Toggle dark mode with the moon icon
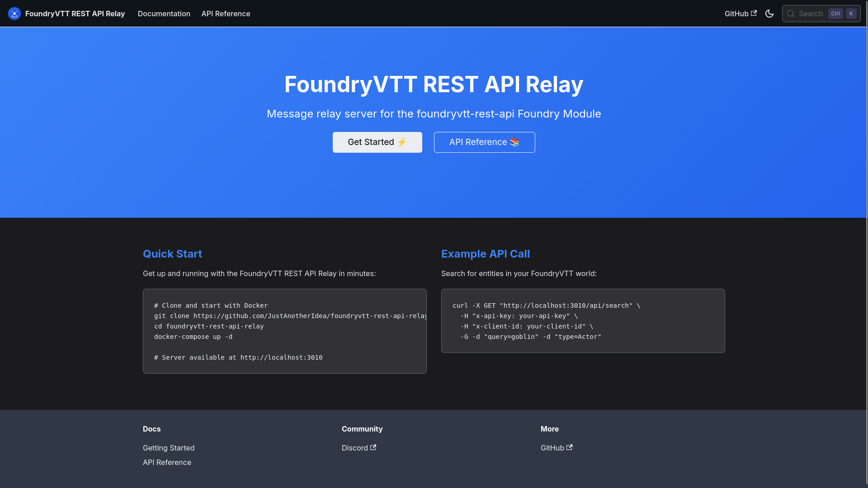 (769, 14)
